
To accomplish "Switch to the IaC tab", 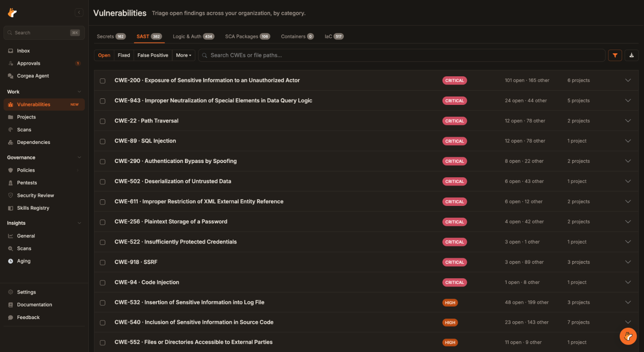I will (x=334, y=36).
